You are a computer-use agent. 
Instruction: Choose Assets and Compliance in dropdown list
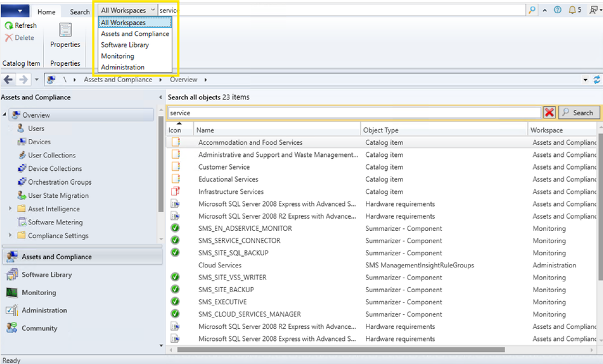click(x=135, y=34)
